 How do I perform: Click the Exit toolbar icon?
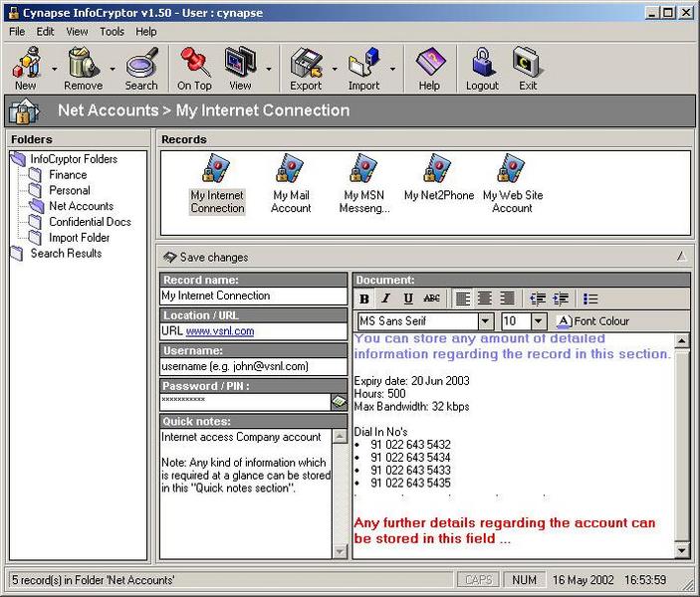tap(527, 63)
